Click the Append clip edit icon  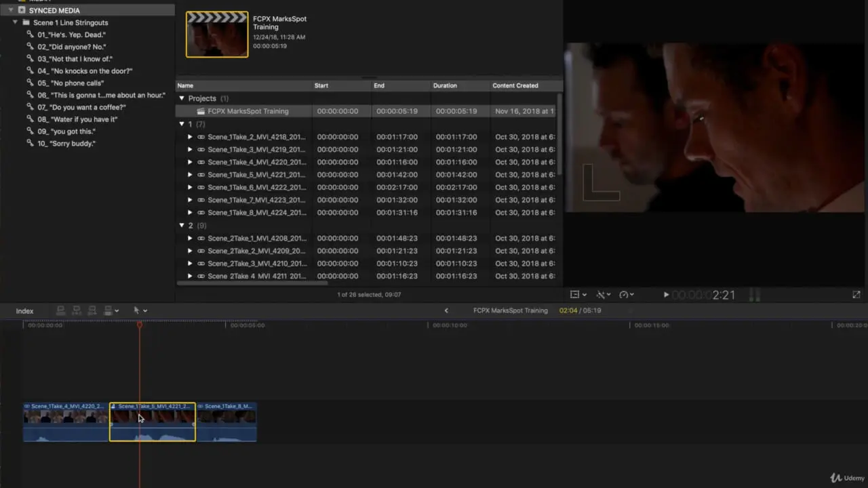tap(92, 310)
